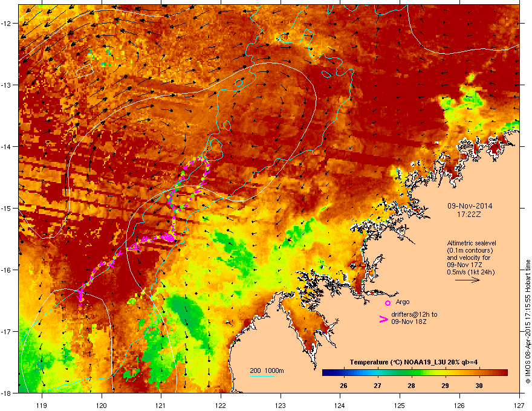
Task: Click the -13 latitude axis label
Action: (6, 85)
